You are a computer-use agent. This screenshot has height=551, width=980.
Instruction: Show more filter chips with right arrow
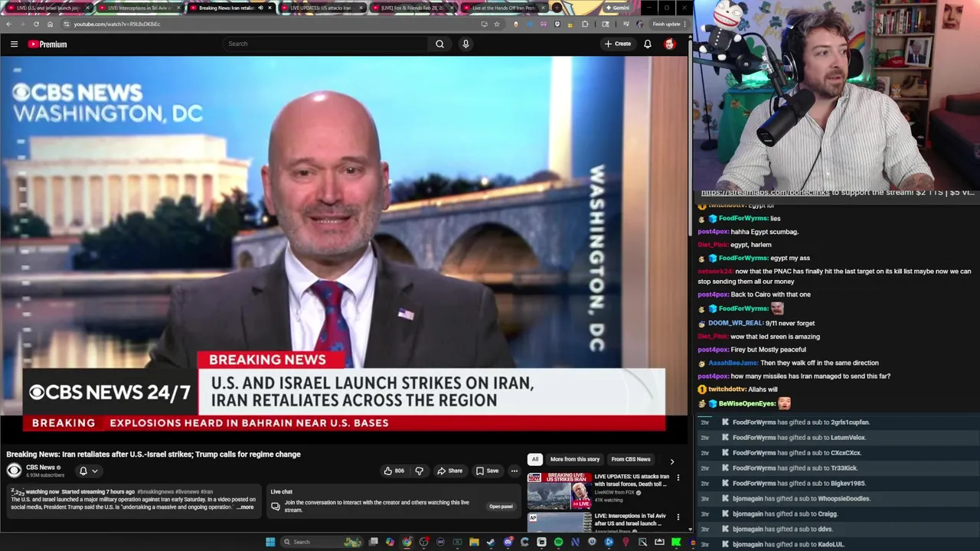click(x=672, y=461)
